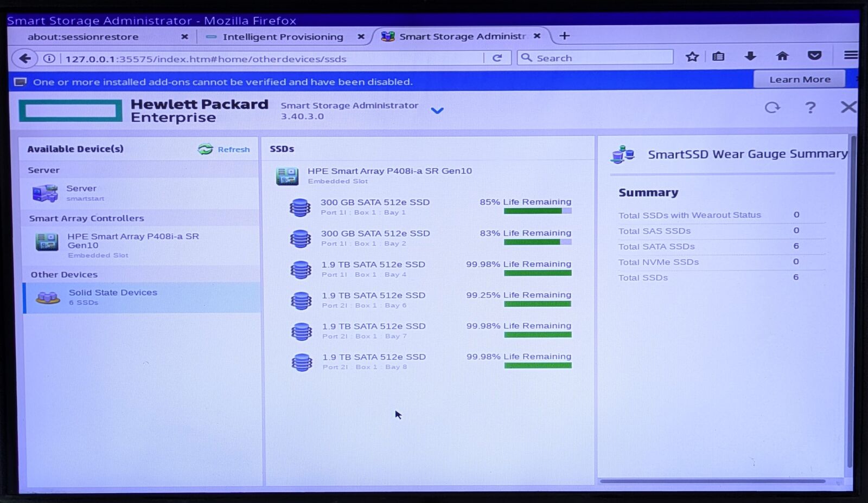This screenshot has height=503, width=868.
Task: Click the Firefox bookmark star icon
Action: coord(692,57)
